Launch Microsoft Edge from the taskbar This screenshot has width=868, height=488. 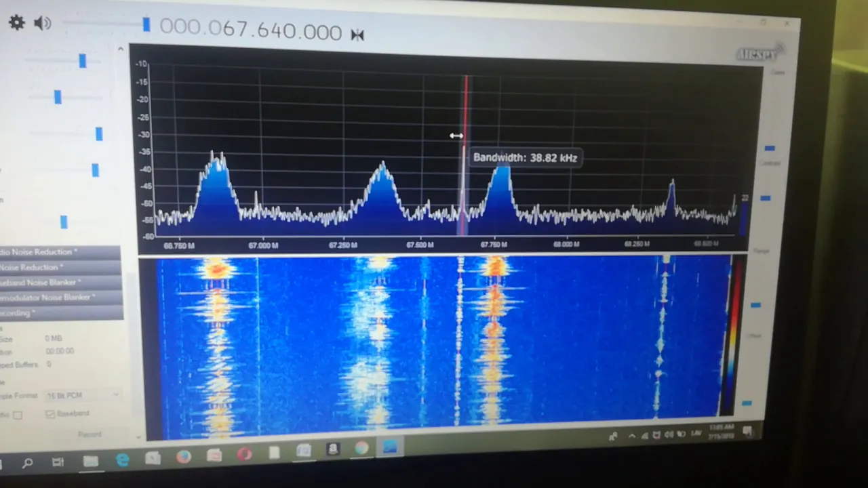tap(123, 460)
